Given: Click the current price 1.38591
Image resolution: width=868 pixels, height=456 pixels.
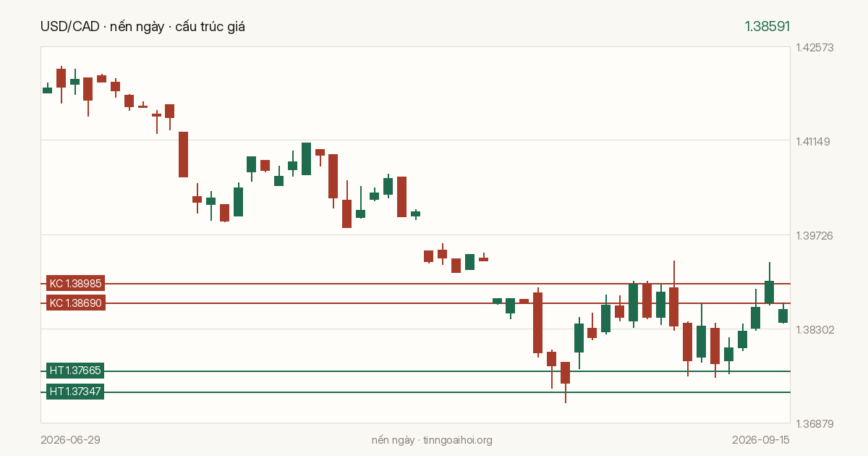Looking at the screenshot, I should coord(767,27).
